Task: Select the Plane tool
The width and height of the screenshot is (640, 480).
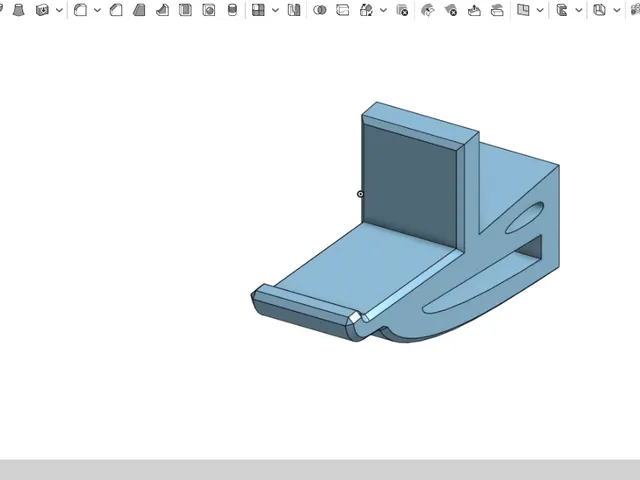Action: tap(523, 10)
